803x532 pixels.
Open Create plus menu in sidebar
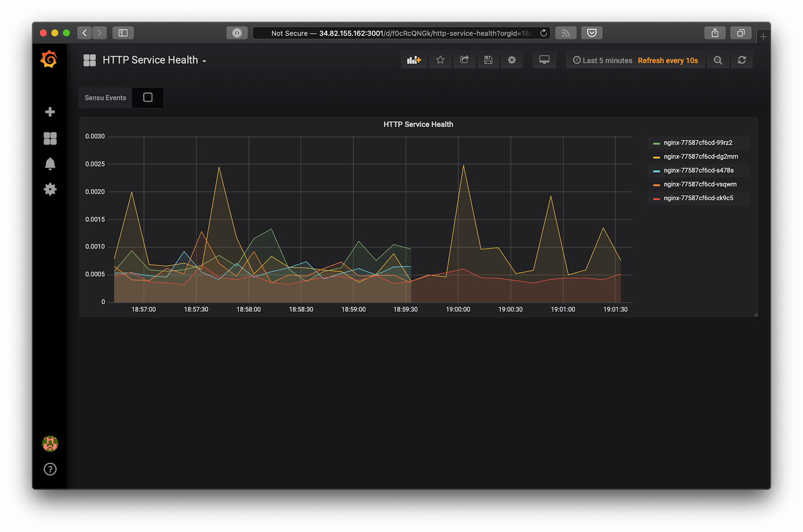tap(50, 112)
